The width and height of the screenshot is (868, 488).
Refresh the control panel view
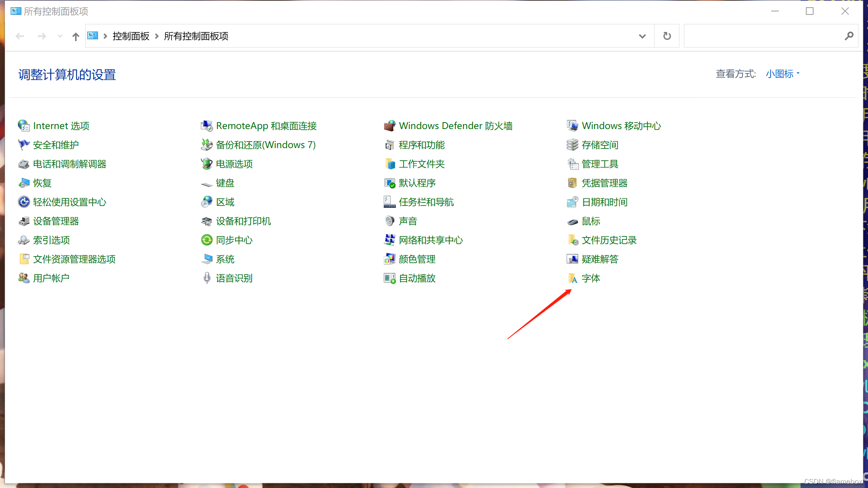click(x=667, y=36)
